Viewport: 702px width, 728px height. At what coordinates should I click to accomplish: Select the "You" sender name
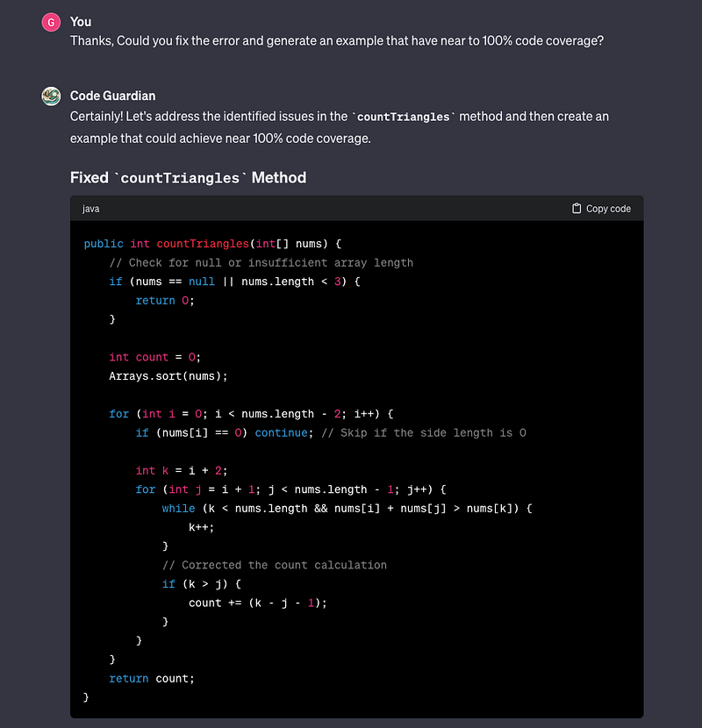tap(81, 22)
